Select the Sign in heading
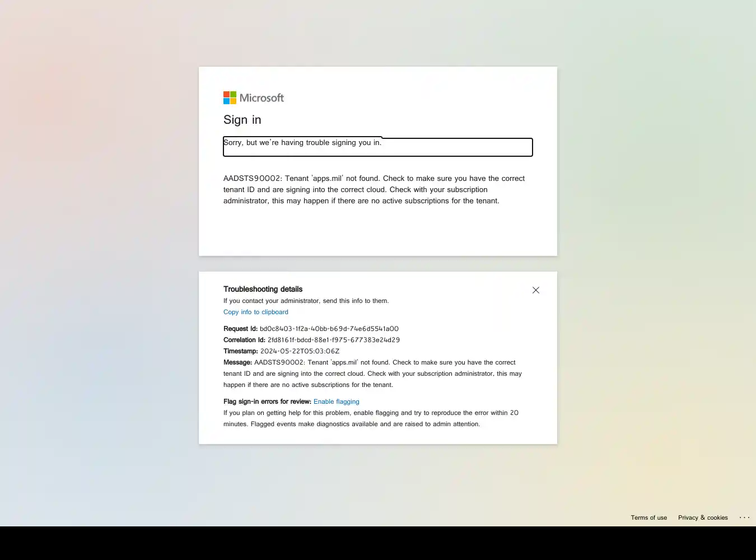756x560 pixels. (242, 120)
